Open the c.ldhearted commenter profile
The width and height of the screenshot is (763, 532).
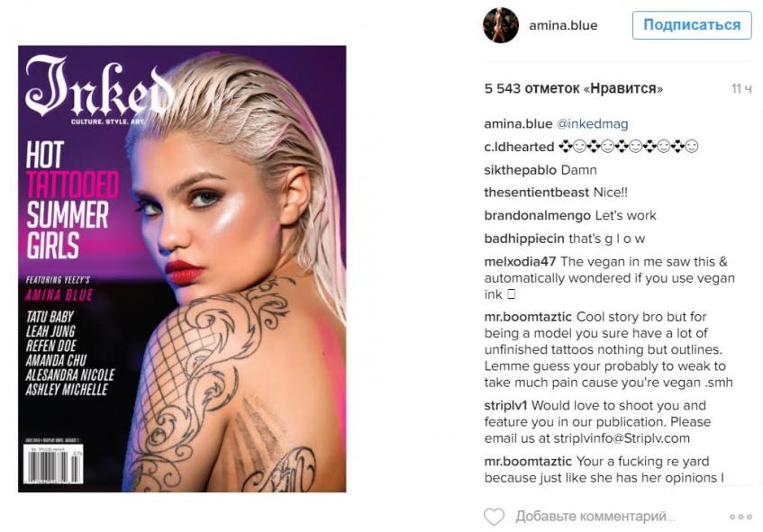[x=519, y=147]
